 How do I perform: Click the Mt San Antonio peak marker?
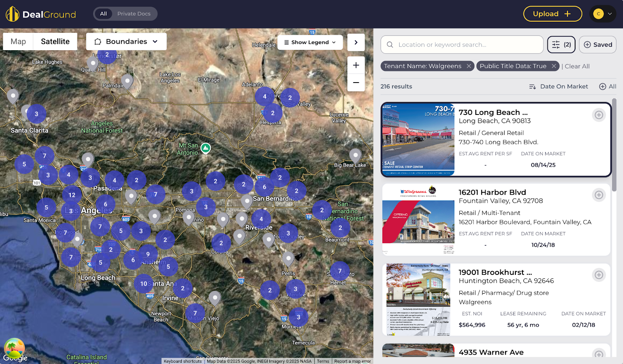pyautogui.click(x=206, y=148)
